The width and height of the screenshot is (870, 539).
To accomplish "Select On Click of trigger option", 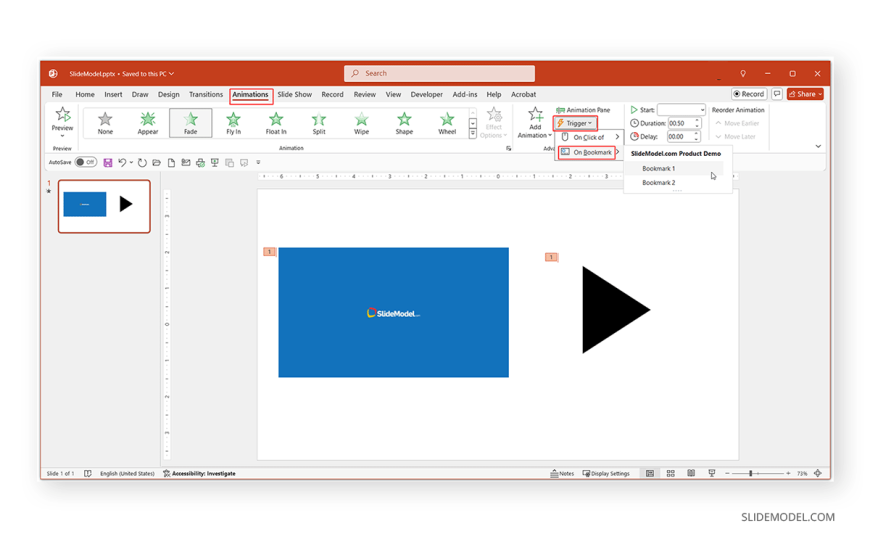I will click(x=589, y=137).
